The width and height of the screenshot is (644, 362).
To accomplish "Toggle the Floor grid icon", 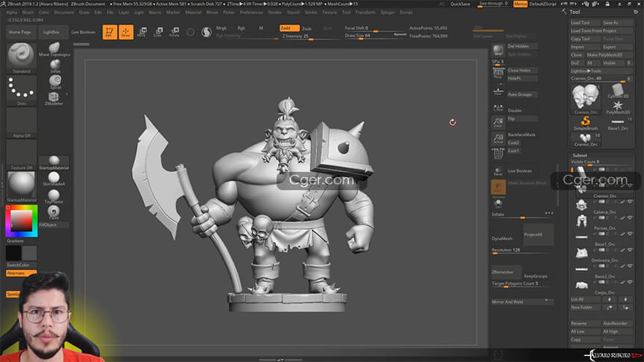I will pos(498,91).
